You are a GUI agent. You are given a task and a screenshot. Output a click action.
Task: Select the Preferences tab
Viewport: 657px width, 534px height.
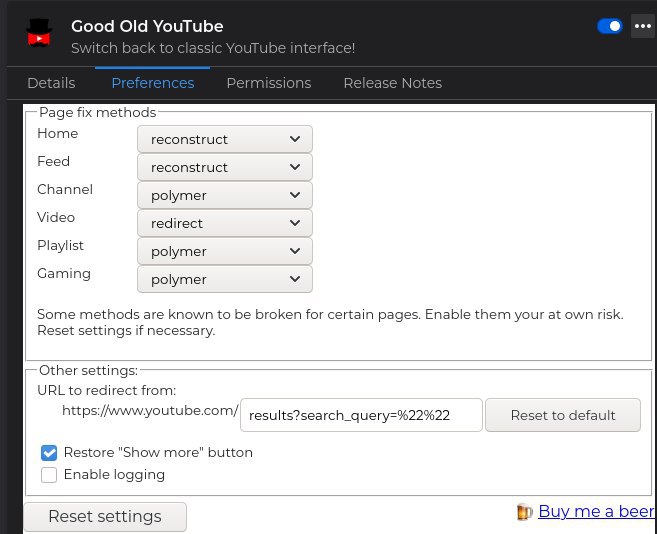click(153, 83)
